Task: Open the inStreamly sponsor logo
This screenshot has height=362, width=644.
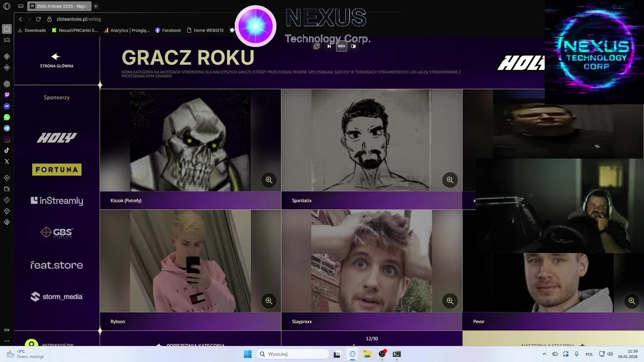Action: pyautogui.click(x=56, y=201)
